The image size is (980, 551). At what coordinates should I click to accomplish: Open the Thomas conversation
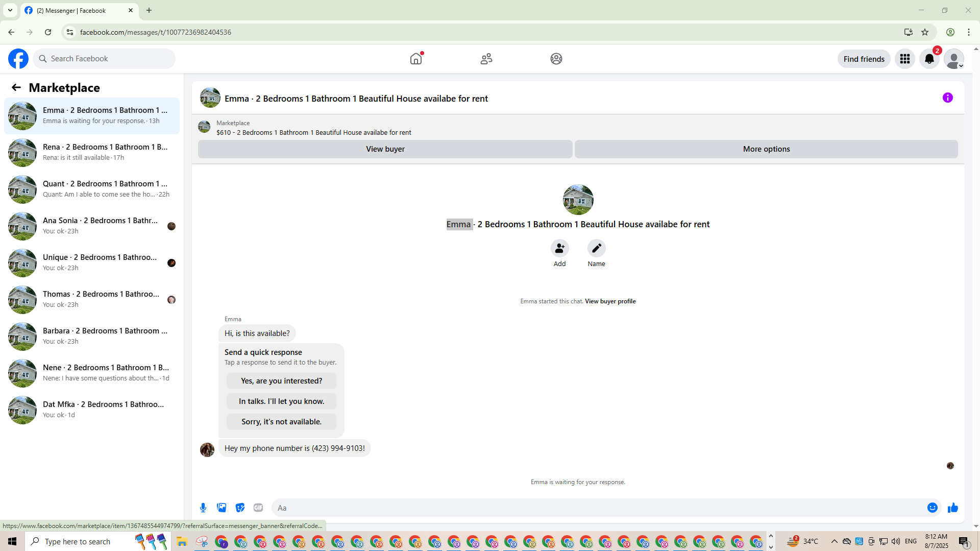(92, 300)
